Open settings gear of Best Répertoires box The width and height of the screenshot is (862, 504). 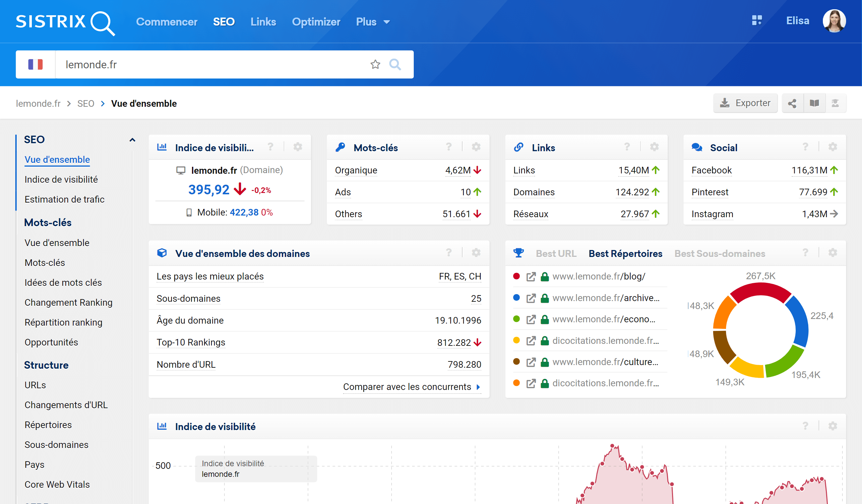[x=832, y=253]
